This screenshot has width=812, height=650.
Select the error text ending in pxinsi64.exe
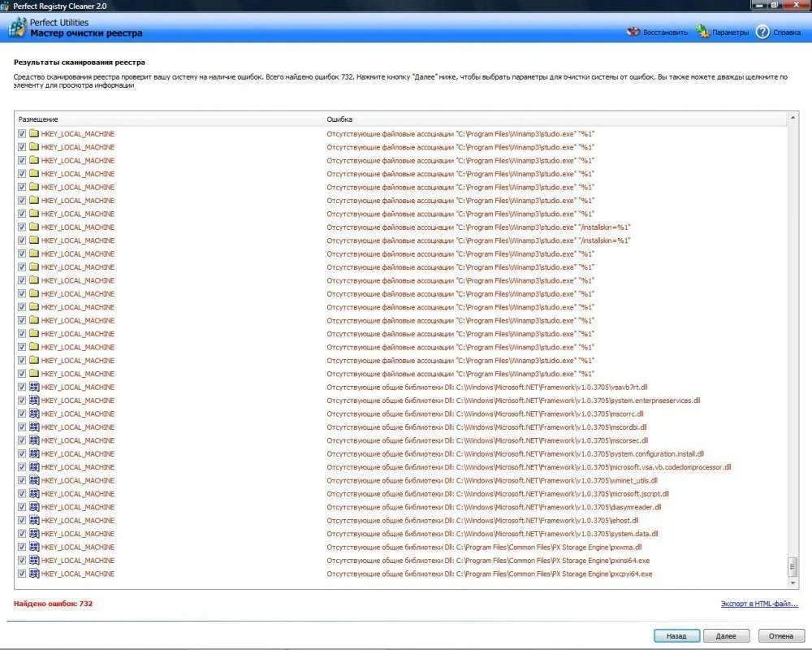click(488, 561)
